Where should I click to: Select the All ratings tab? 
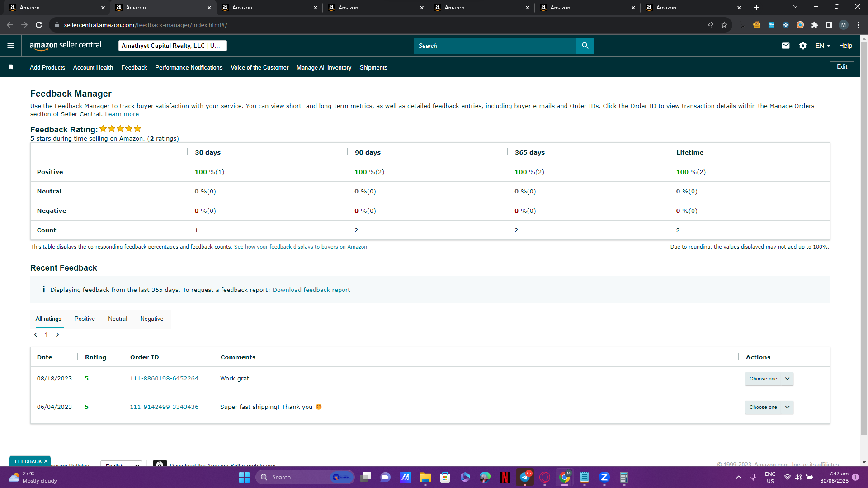pyautogui.click(x=48, y=319)
